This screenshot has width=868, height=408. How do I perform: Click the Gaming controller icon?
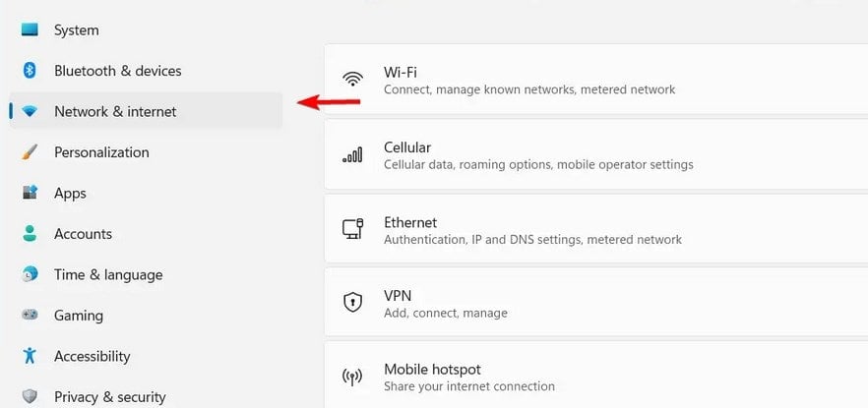click(x=30, y=315)
